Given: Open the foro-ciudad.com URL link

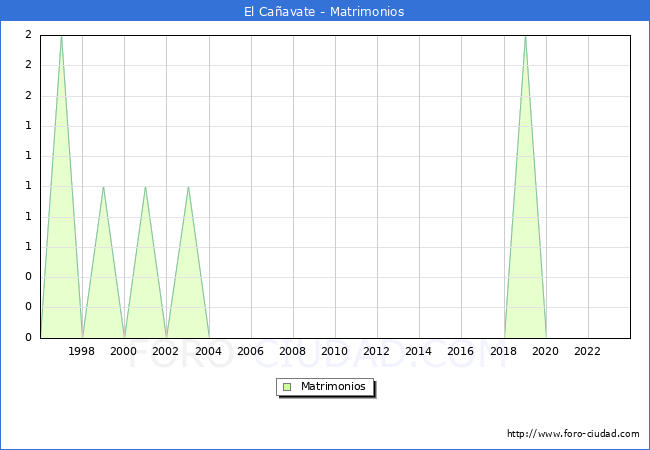Looking at the screenshot, I should coord(573,433).
